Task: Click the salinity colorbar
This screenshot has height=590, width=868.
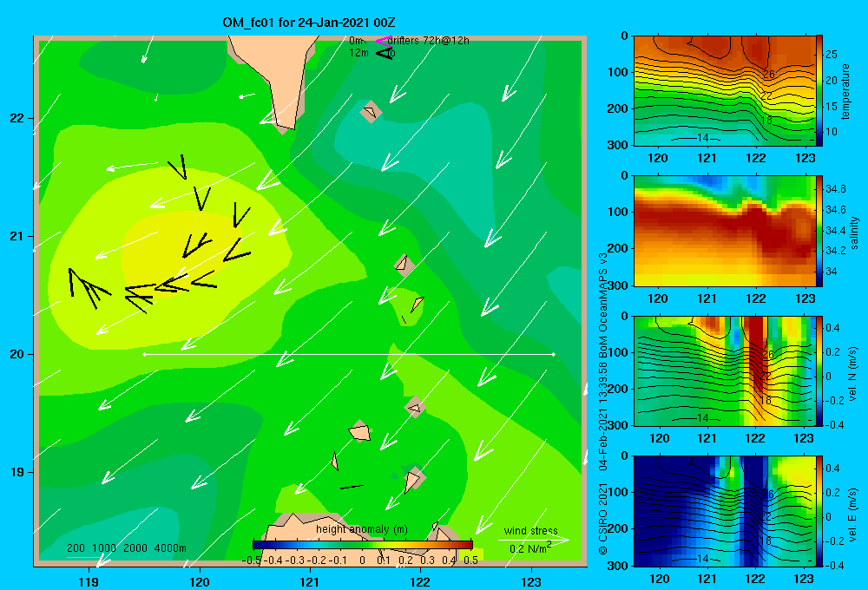Action: tap(819, 231)
